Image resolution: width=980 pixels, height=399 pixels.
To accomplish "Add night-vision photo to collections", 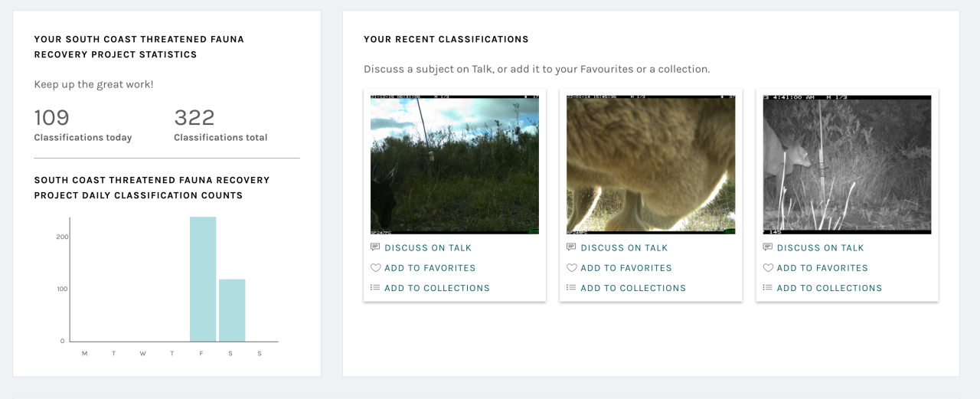I will pos(829,288).
